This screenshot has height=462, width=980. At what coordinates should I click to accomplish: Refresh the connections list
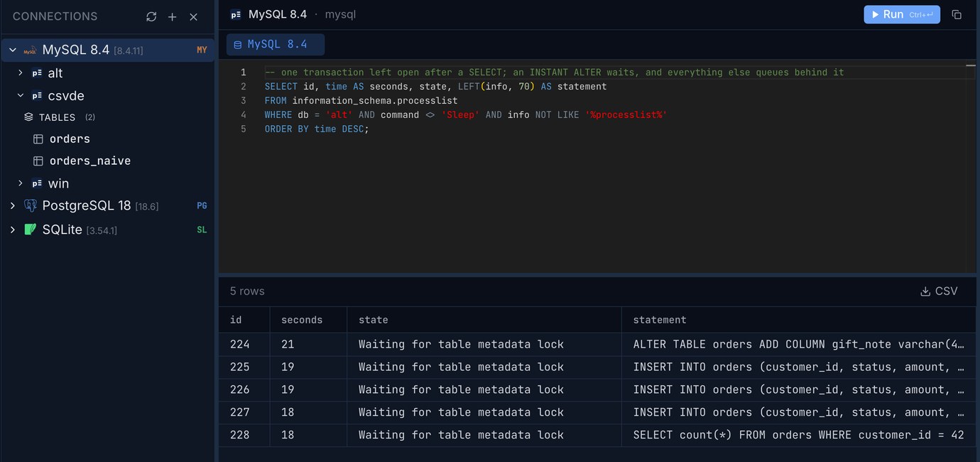pyautogui.click(x=151, y=16)
